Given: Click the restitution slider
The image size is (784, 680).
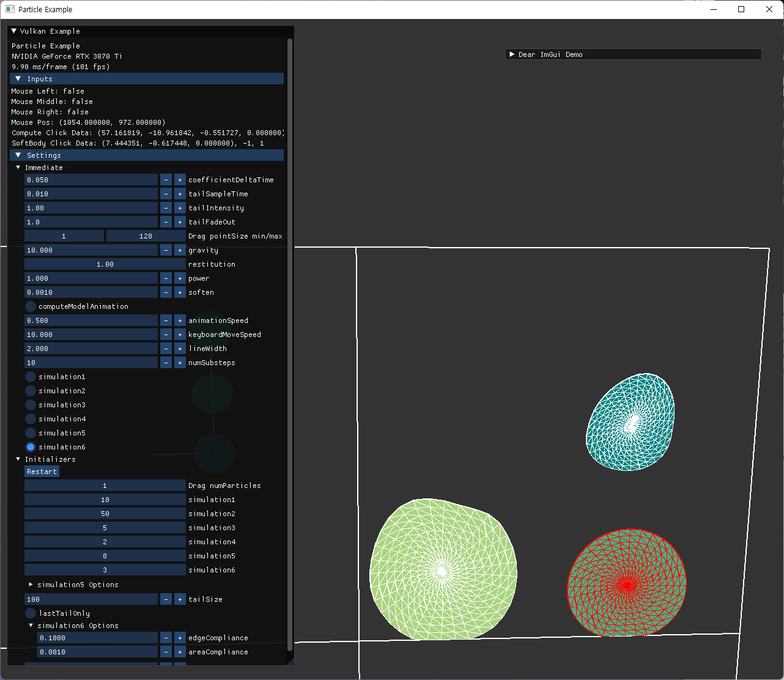Looking at the screenshot, I should click(105, 264).
